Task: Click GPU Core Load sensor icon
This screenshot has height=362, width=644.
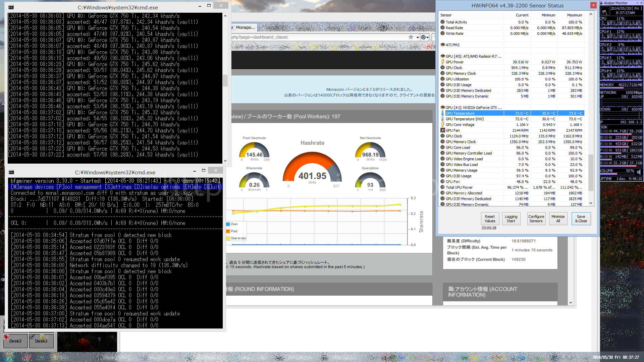Action: pyautogui.click(x=443, y=147)
